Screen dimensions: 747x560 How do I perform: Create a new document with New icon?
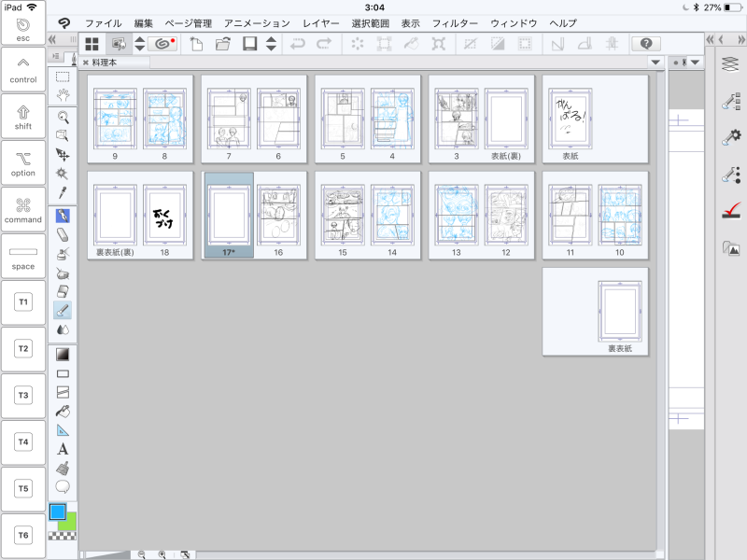(196, 44)
